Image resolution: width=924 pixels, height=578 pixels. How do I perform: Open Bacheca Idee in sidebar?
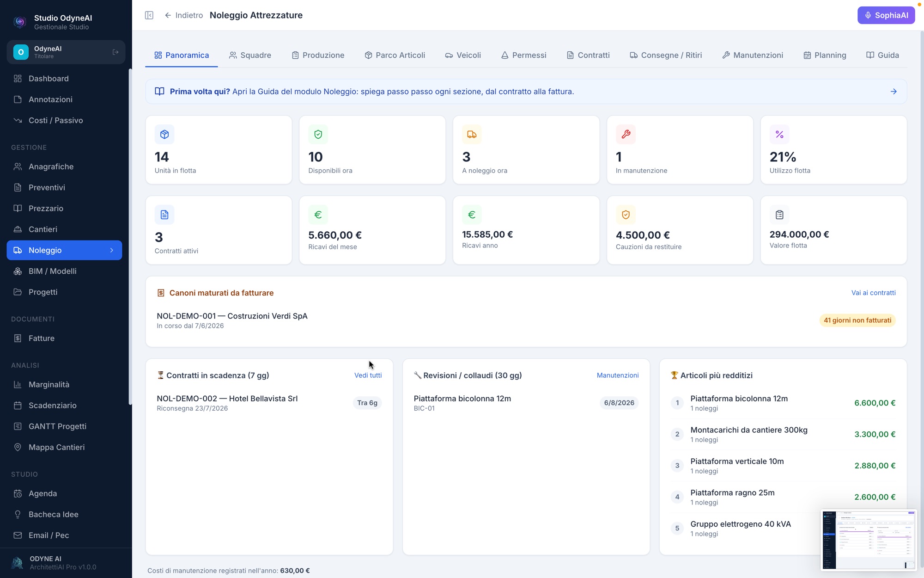coord(64,514)
